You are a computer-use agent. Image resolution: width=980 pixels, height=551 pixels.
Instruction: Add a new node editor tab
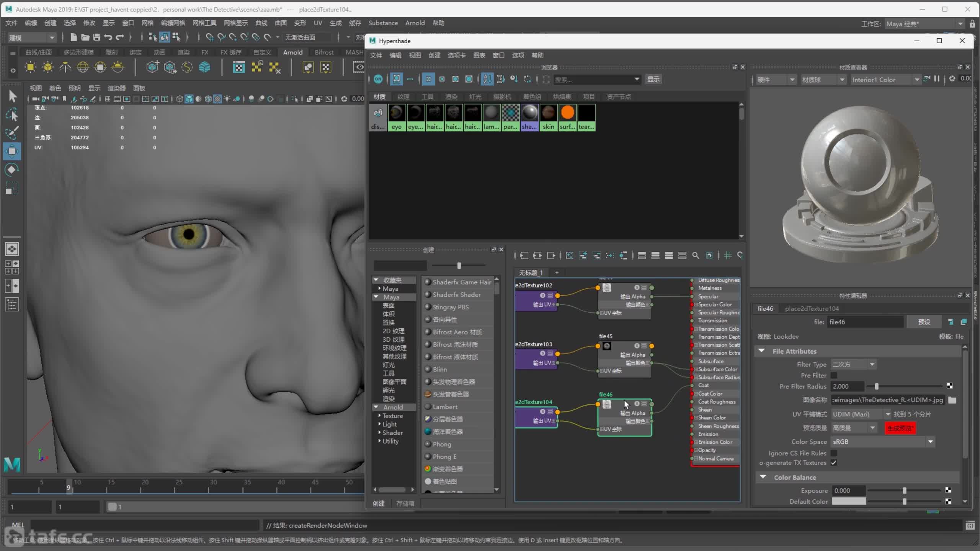(557, 272)
